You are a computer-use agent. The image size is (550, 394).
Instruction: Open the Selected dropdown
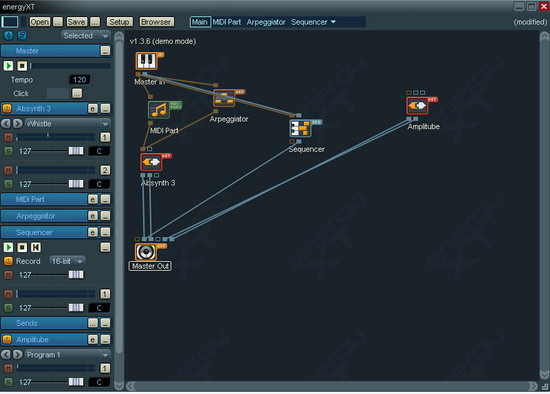click(x=86, y=36)
